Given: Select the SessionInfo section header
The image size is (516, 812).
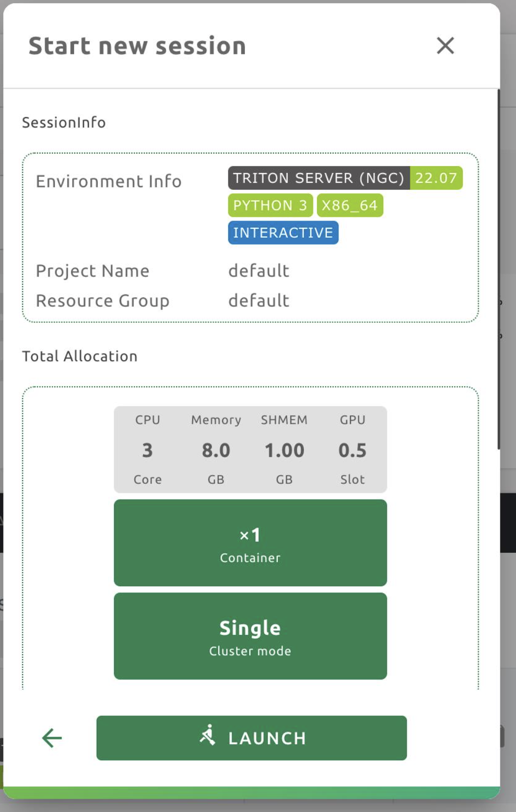Looking at the screenshot, I should 64,122.
